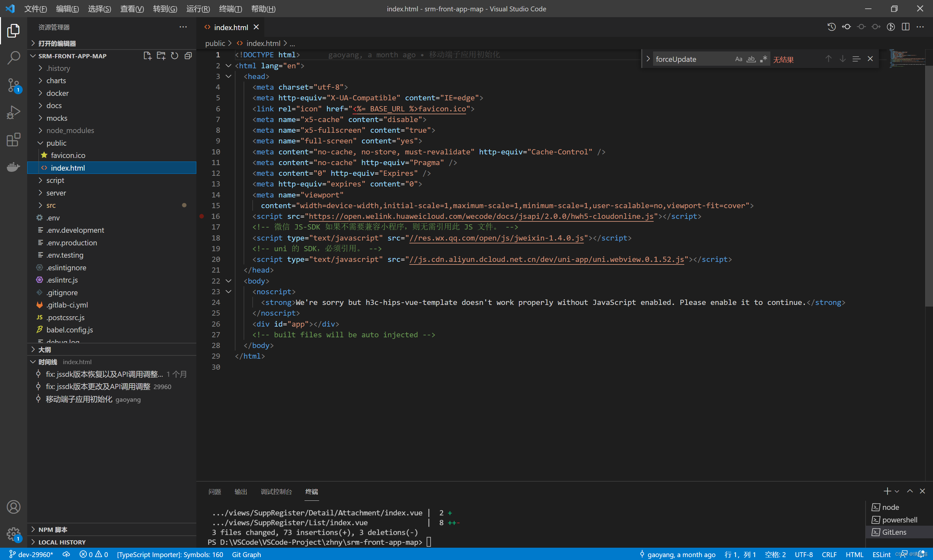Image resolution: width=933 pixels, height=560 pixels.
Task: Expand the charts folder
Action: click(x=111, y=81)
